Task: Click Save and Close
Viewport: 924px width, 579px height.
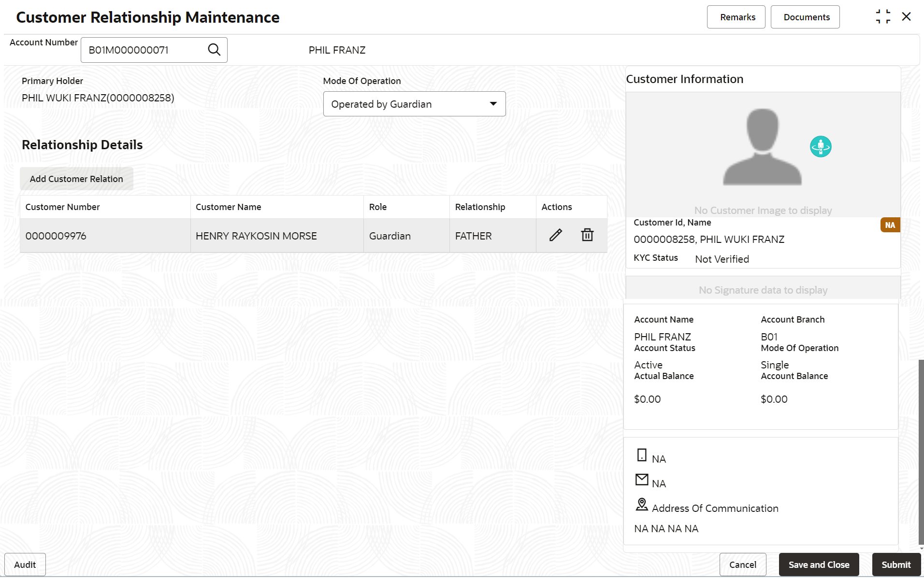Action: (x=819, y=565)
